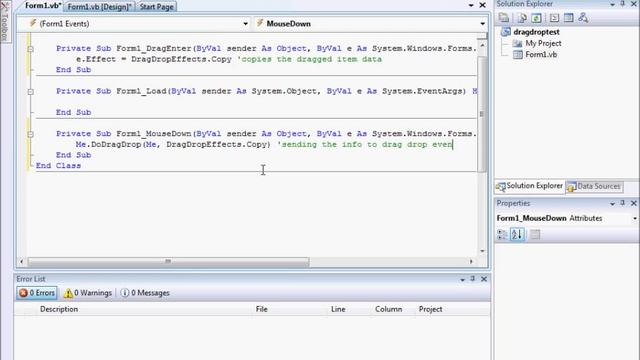Toggle the 0 Messages filter
This screenshot has width=640, height=360.
coord(145,293)
